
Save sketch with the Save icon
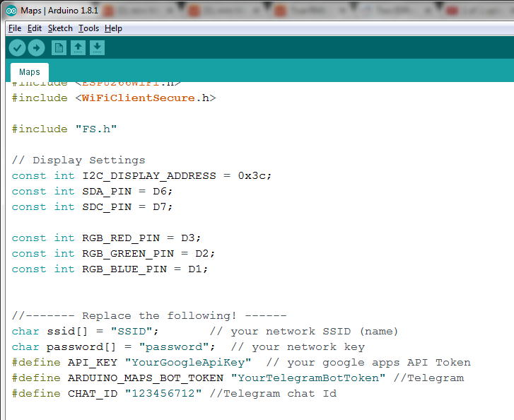click(97, 48)
